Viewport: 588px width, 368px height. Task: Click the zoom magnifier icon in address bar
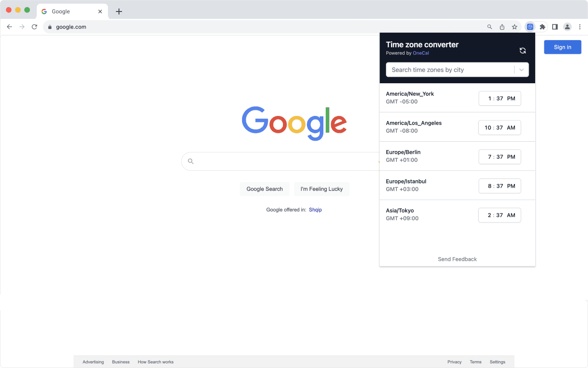490,27
